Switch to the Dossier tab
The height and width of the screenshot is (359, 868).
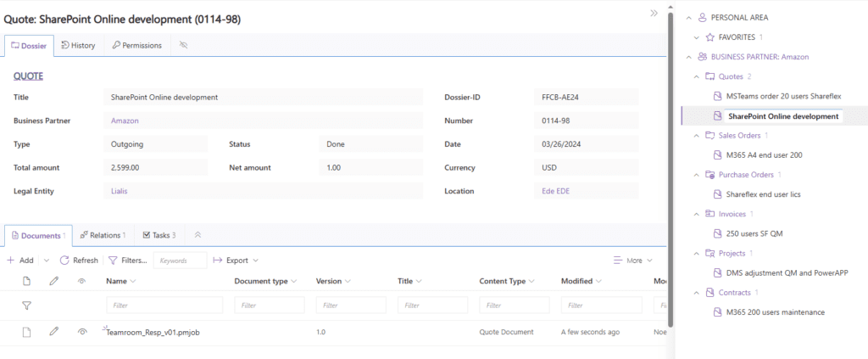point(30,46)
